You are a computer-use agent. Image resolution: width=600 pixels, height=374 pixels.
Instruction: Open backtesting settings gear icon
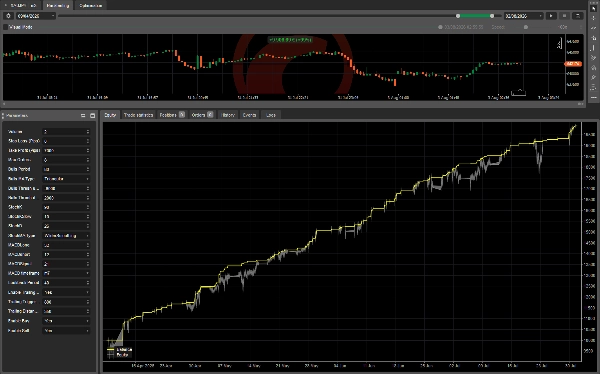(x=8, y=16)
